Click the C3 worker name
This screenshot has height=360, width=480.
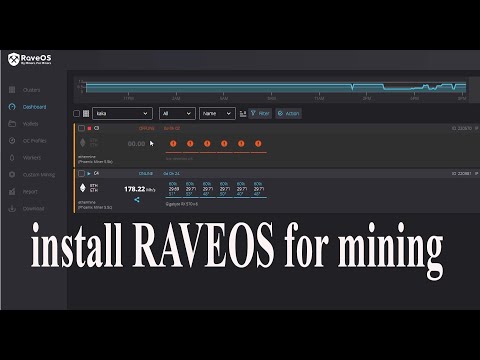point(97,128)
